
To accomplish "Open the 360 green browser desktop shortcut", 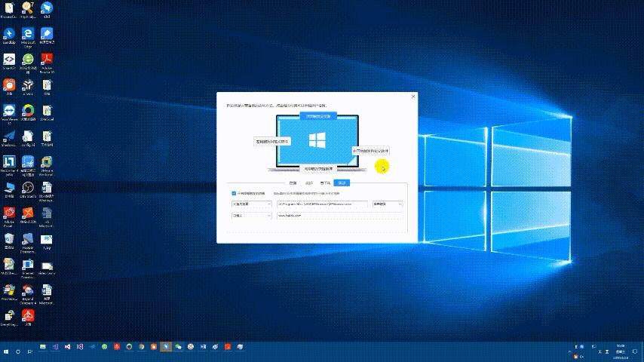I will (28, 63).
